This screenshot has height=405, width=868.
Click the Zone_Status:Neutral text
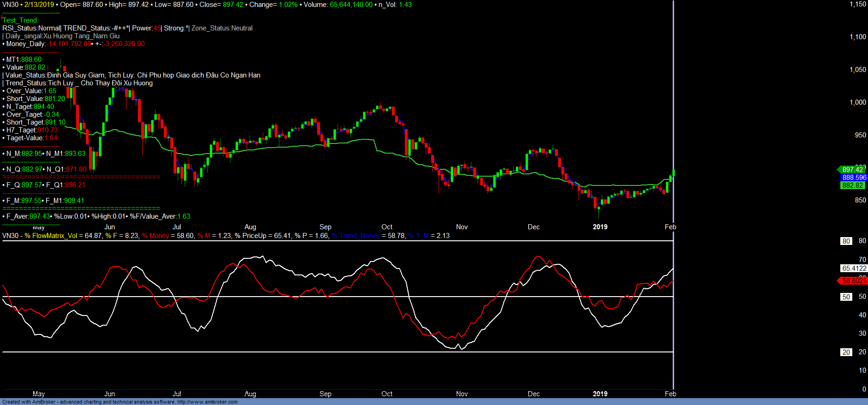(222, 28)
